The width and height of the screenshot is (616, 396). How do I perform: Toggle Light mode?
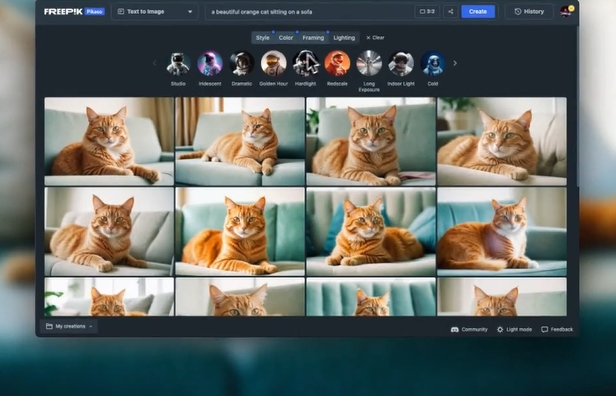(514, 329)
